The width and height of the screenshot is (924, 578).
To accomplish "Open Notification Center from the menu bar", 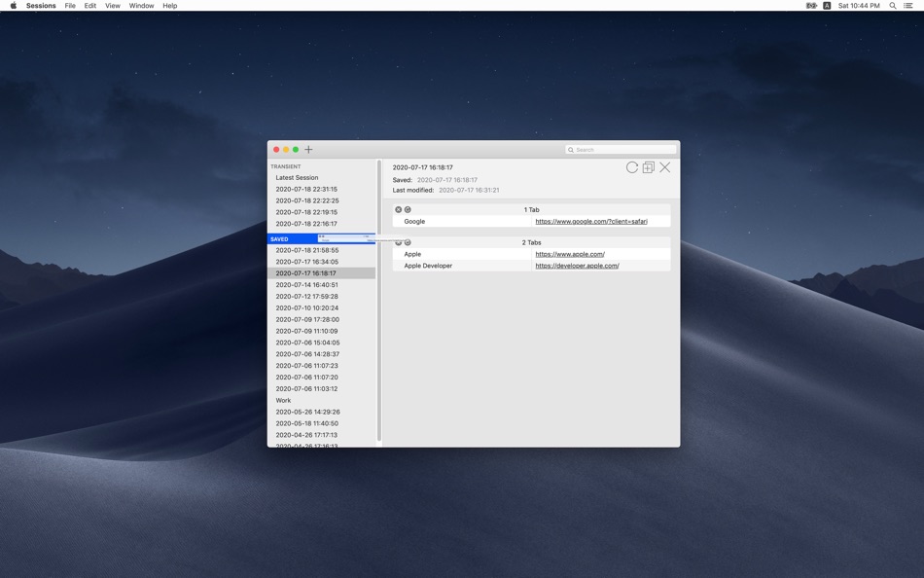I will point(908,5).
